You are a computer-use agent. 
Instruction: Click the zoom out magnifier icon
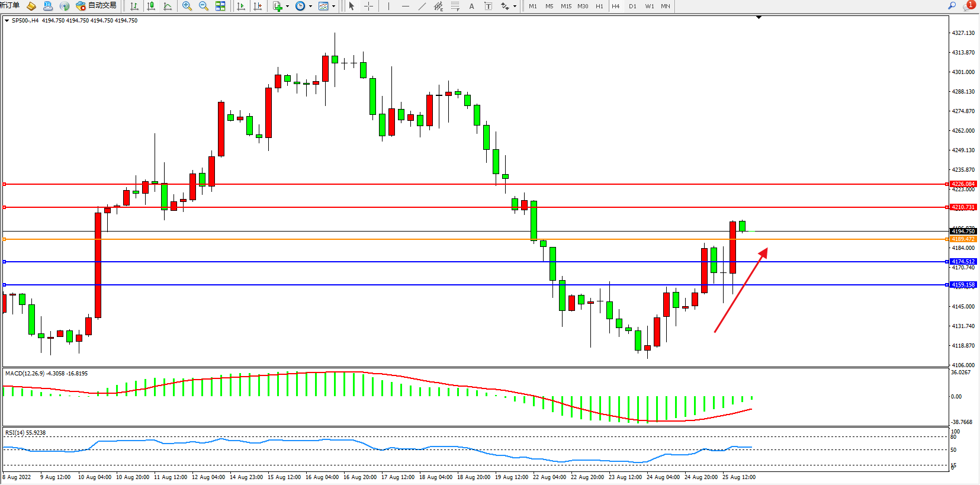click(204, 6)
